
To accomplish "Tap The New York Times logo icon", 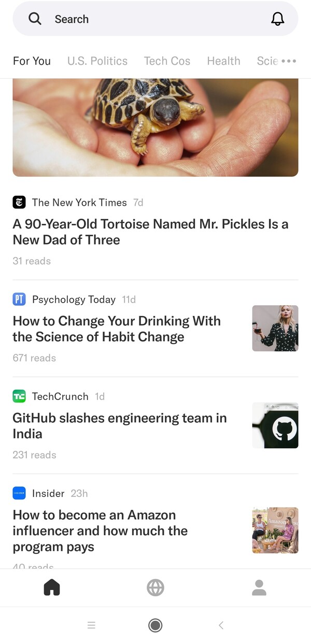I will [x=19, y=203].
